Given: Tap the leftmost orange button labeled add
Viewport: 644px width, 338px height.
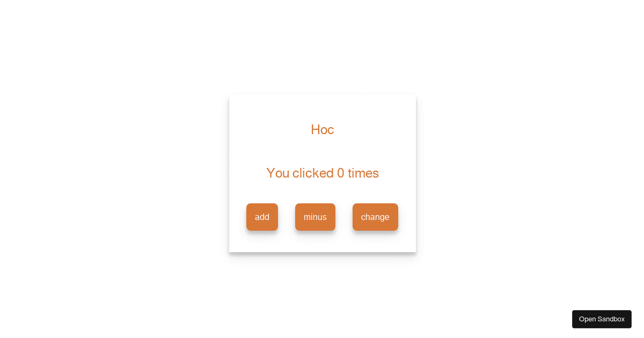Looking at the screenshot, I should [262, 217].
